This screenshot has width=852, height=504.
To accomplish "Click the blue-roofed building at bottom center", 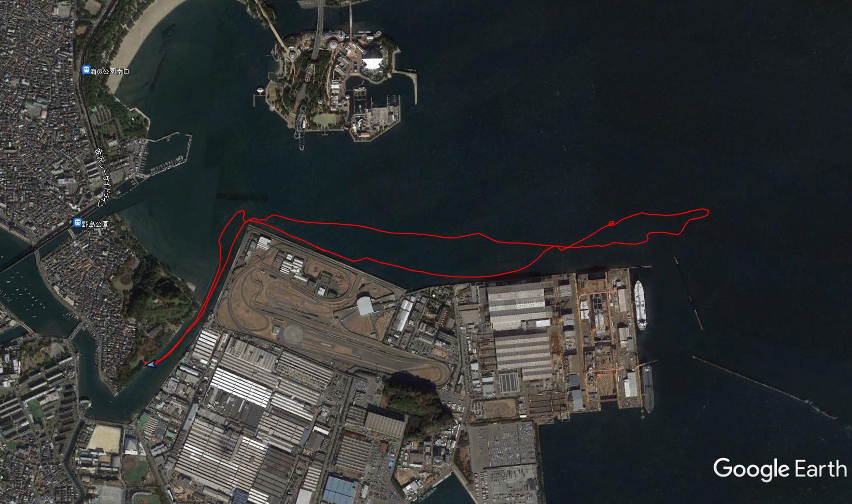I will pos(340,489).
